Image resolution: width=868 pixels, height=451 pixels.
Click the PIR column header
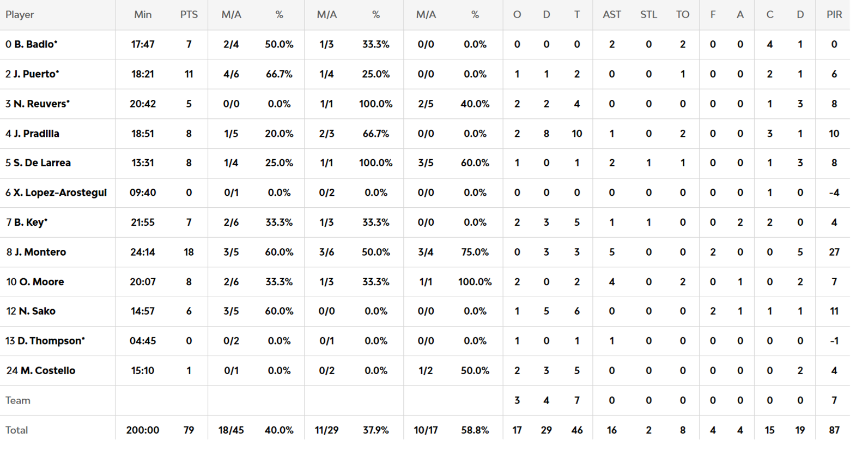point(834,15)
